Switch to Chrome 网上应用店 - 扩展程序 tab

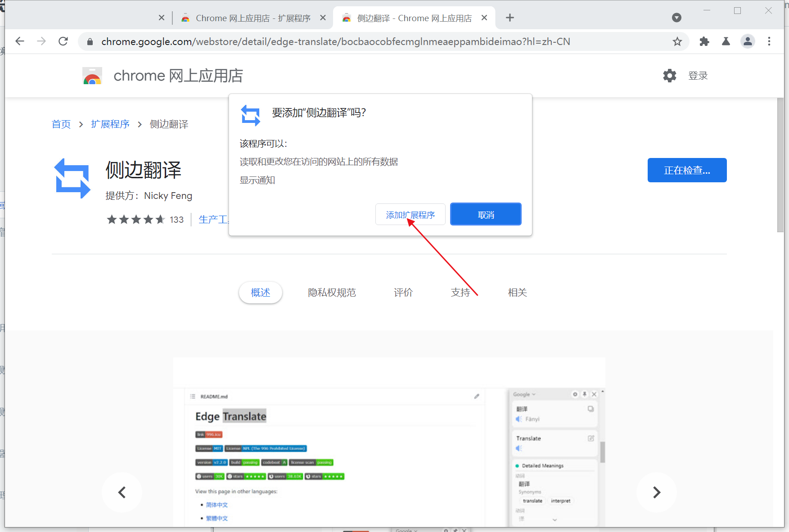[x=252, y=18]
